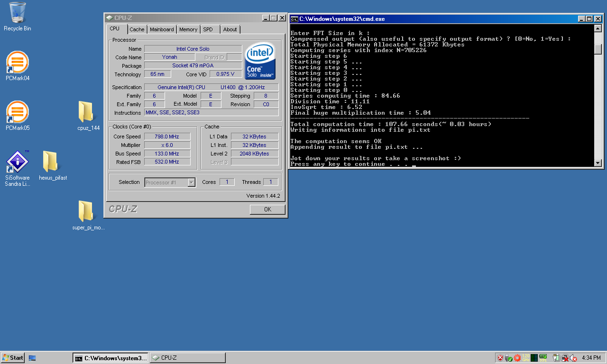Open the PCMark05 desktop shortcut
This screenshot has height=364, width=607.
pos(18,116)
